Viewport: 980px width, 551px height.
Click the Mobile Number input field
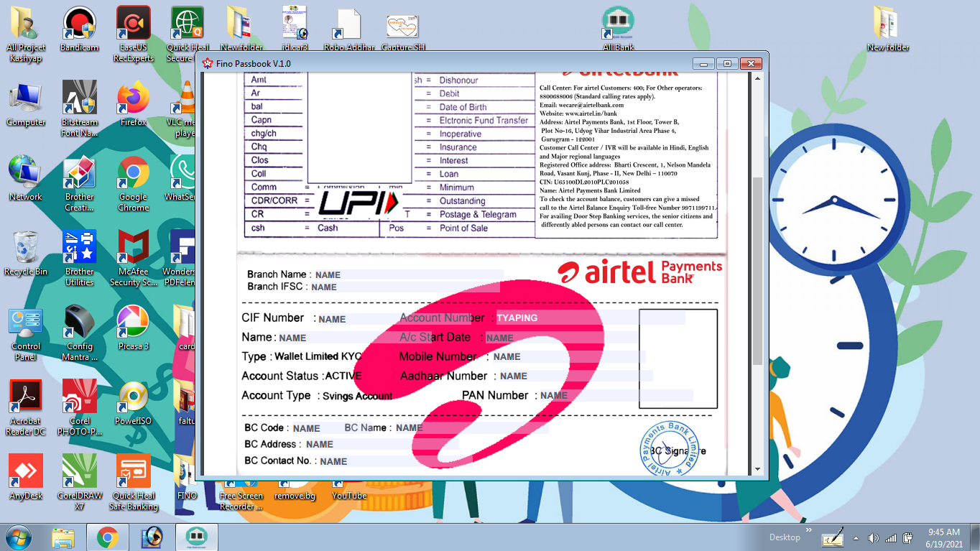tap(568, 356)
